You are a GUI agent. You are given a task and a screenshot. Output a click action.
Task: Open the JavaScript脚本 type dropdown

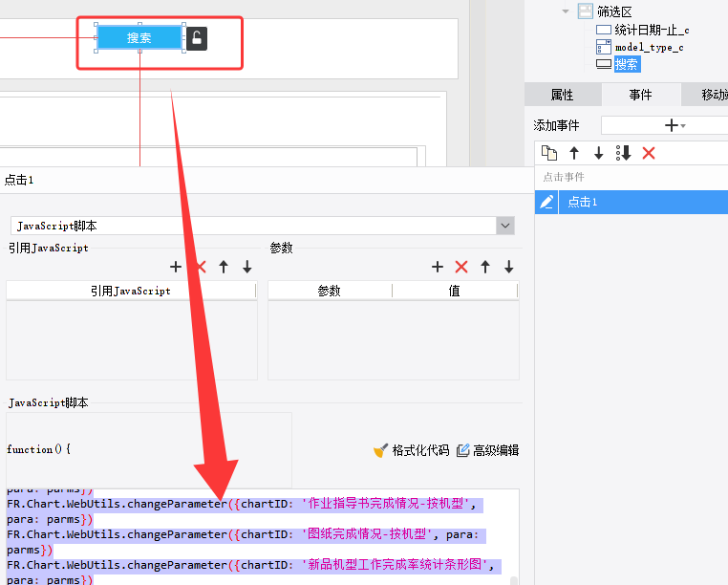[x=505, y=226]
